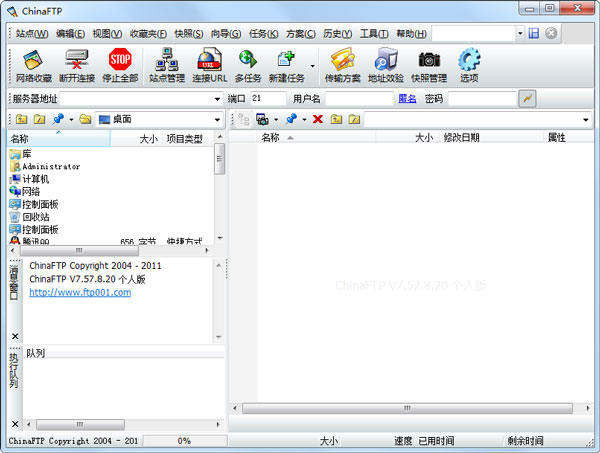Click the local pane open folder icon
Screen dimensions: 600x453
tap(85, 119)
